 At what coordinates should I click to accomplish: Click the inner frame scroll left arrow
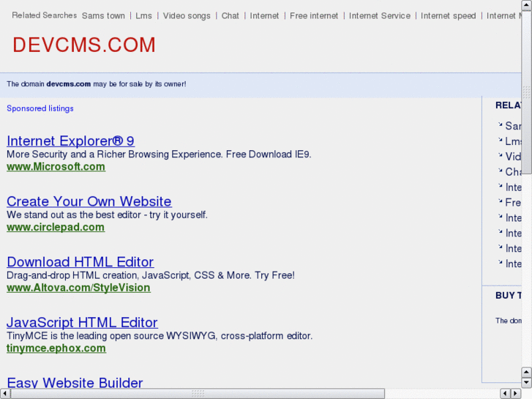coord(505,394)
